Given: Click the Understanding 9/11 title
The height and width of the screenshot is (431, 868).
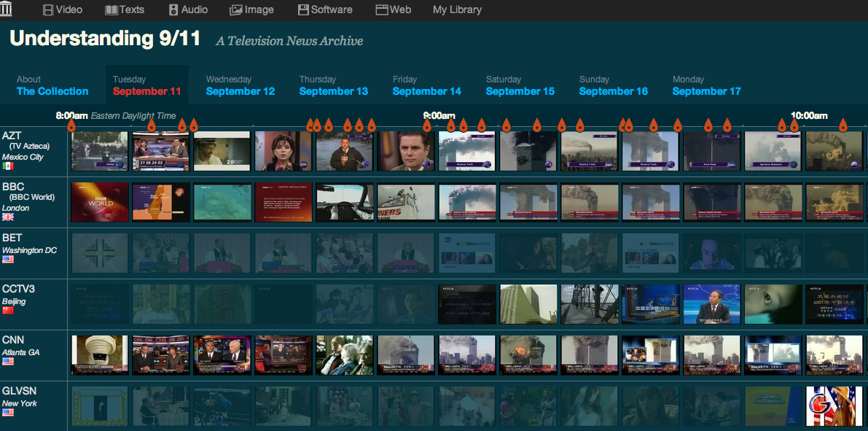Looking at the screenshot, I should [105, 38].
